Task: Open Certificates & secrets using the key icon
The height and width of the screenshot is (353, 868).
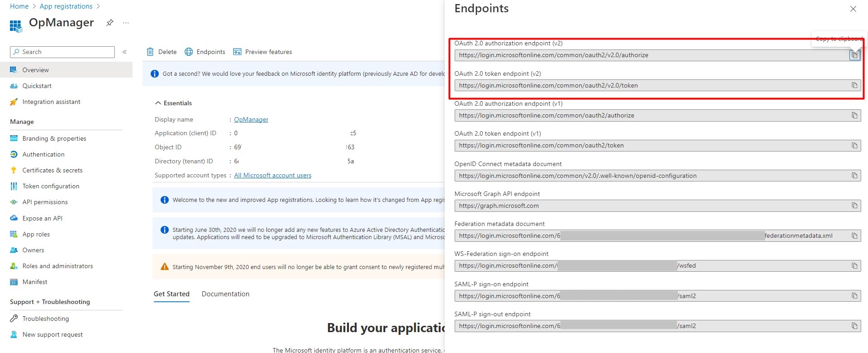Action: [14, 170]
